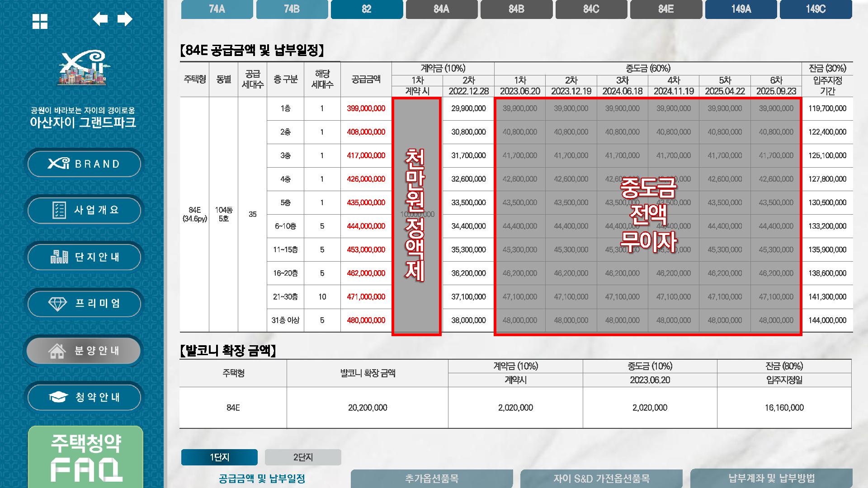Open the 주택청약 FAQ banner
Viewport: 868px width, 488px height.
click(85, 457)
